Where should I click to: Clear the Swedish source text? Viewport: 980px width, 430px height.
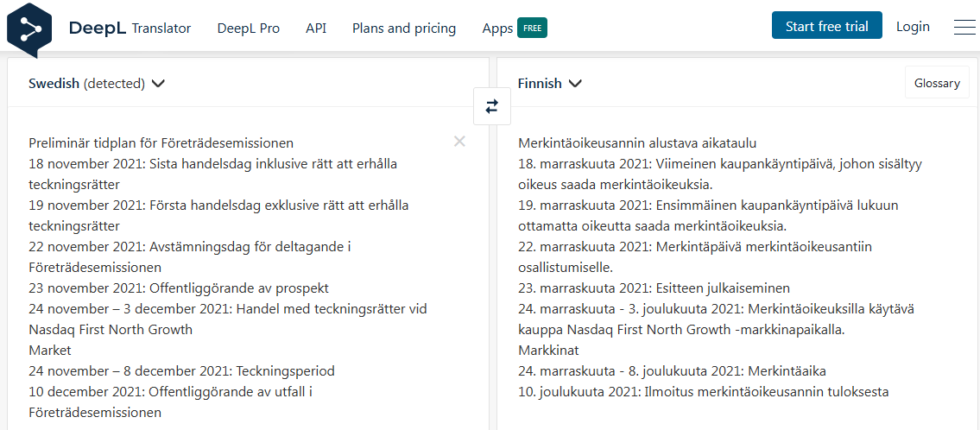459,142
